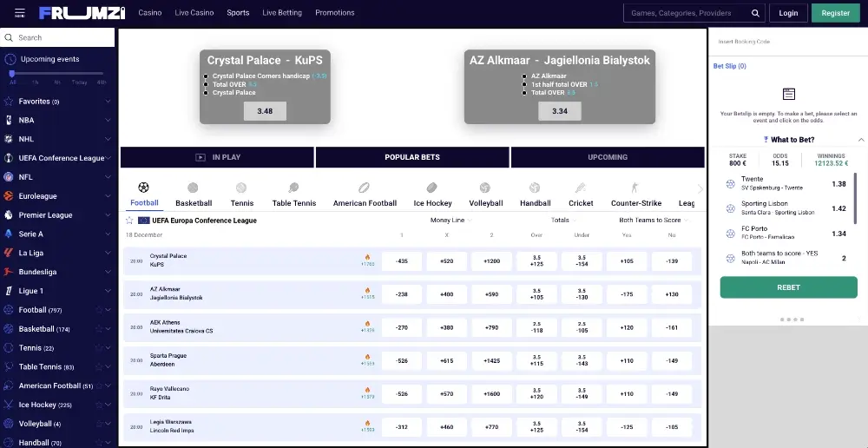The height and width of the screenshot is (448, 868).
Task: Click the Frumzi logo
Action: click(x=82, y=13)
